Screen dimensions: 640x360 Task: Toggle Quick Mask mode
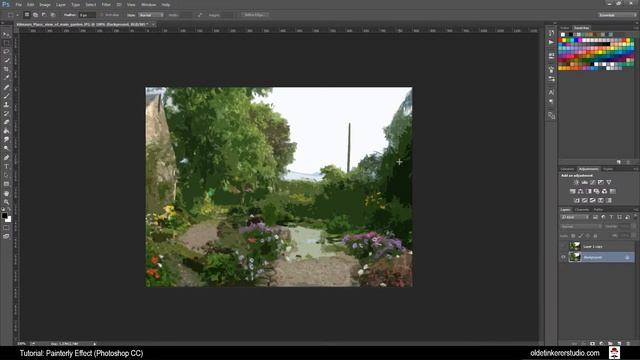coord(6,228)
